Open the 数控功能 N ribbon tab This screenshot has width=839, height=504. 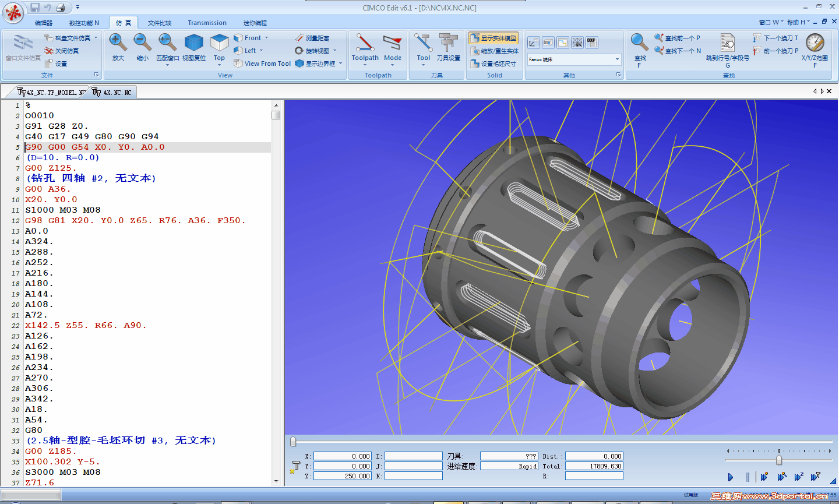(x=84, y=23)
